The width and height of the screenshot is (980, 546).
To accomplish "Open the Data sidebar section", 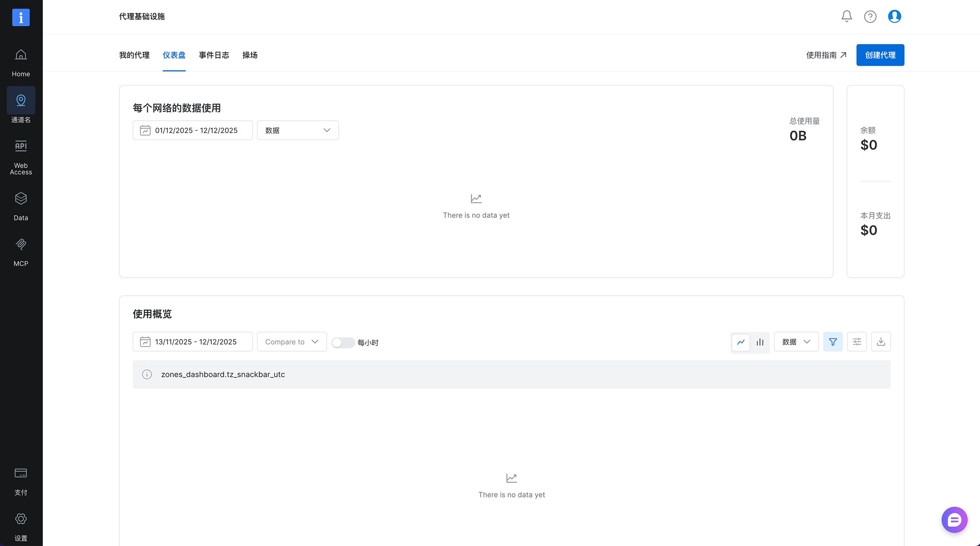I will (21, 207).
